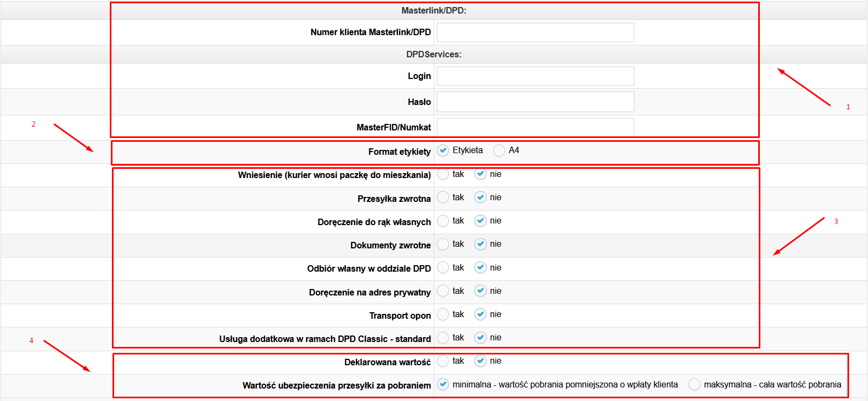Set Deklarowana wartość to tak
Image resolution: width=868 pixels, height=401 pixels.
[443, 361]
